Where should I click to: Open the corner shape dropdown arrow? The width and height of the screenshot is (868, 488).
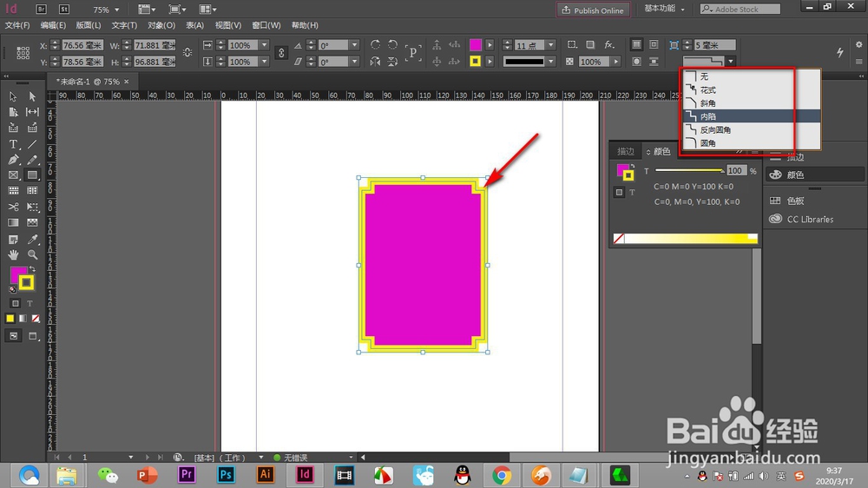pos(731,62)
